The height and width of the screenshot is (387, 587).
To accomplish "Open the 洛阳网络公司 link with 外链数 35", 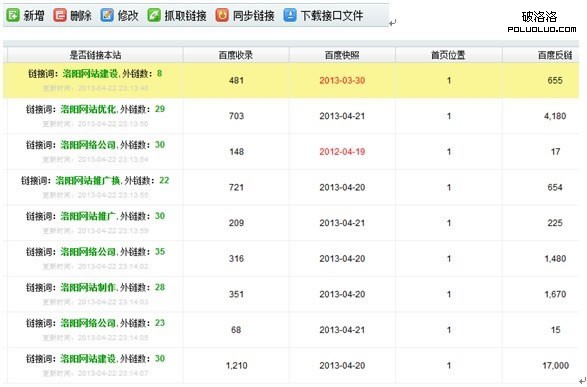I will click(x=88, y=252).
